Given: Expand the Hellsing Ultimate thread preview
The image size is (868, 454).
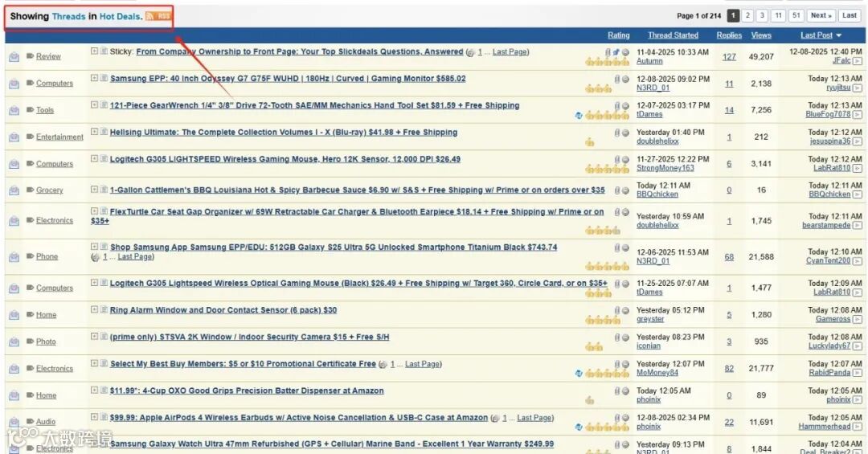Looking at the screenshot, I should pyautogui.click(x=94, y=131).
